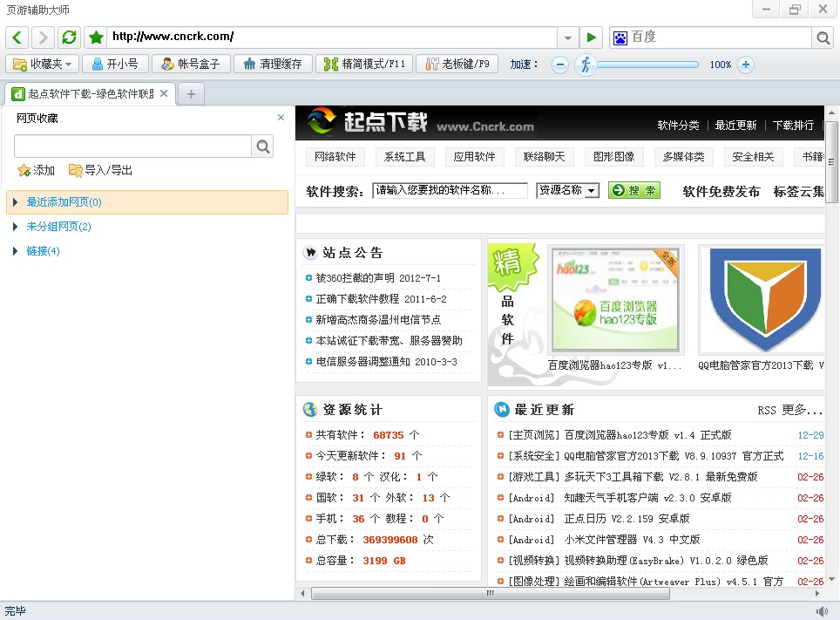This screenshot has width=840, height=620.
Task: Close the 起点软件下载 tab
Action: pos(164,93)
